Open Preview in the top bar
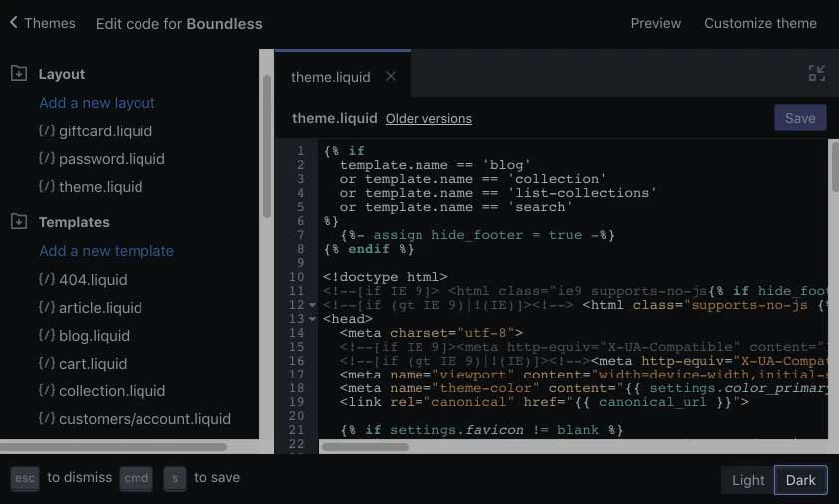The height and width of the screenshot is (504, 839). point(655,23)
